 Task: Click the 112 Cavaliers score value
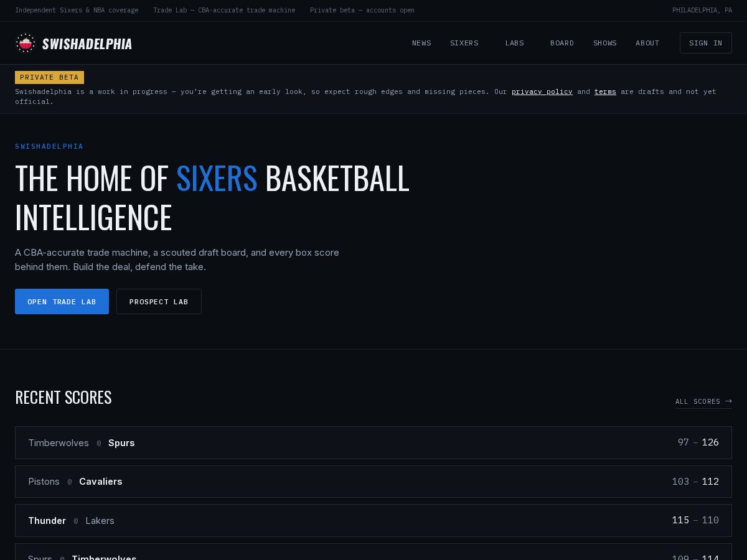pos(710,482)
